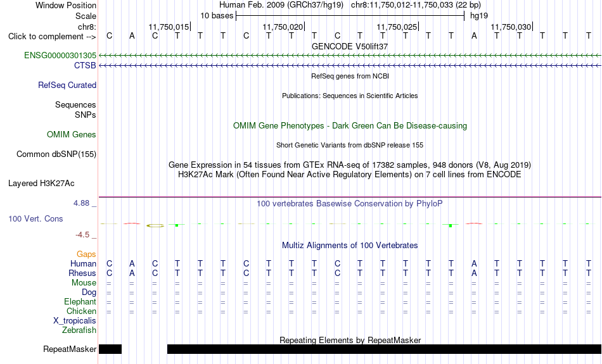Click the 11,750,025 ruler position marker
The height and width of the screenshot is (364, 602).
(x=397, y=27)
